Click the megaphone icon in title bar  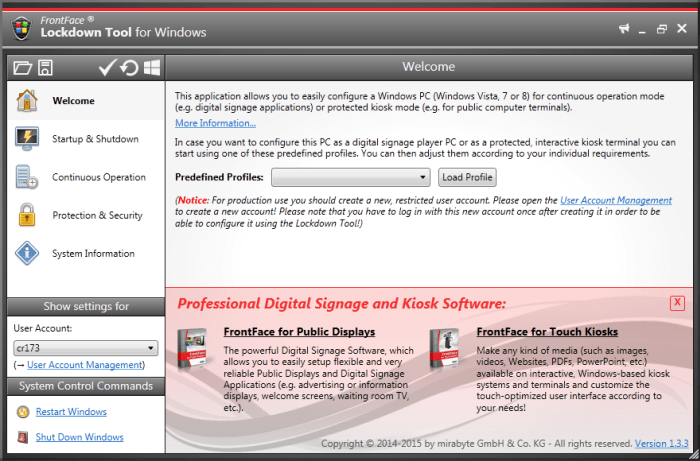click(625, 29)
